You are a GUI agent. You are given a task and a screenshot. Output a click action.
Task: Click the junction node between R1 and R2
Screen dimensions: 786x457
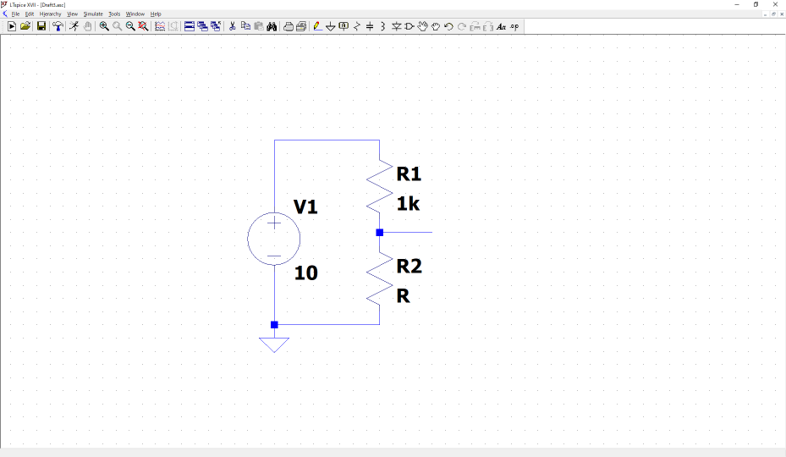click(379, 233)
